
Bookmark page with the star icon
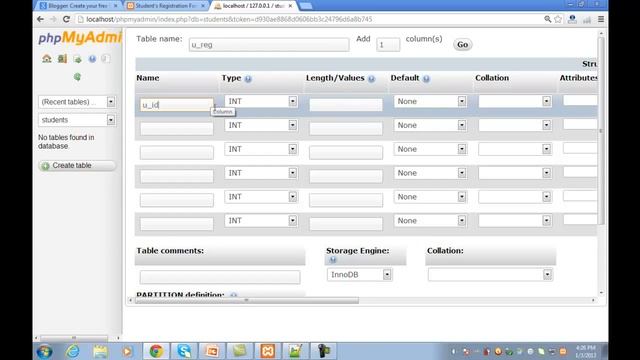pos(558,19)
